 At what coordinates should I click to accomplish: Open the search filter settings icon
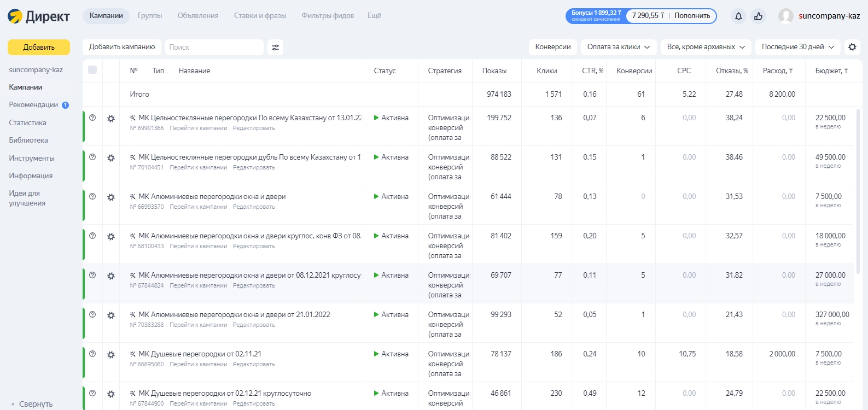(275, 48)
